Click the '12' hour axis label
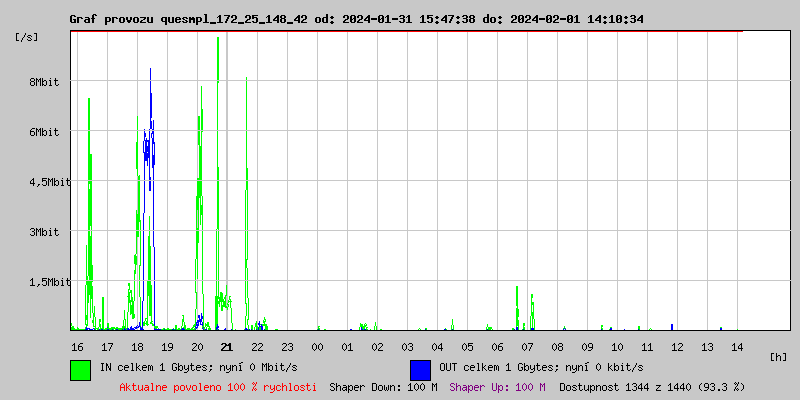 coord(677,347)
